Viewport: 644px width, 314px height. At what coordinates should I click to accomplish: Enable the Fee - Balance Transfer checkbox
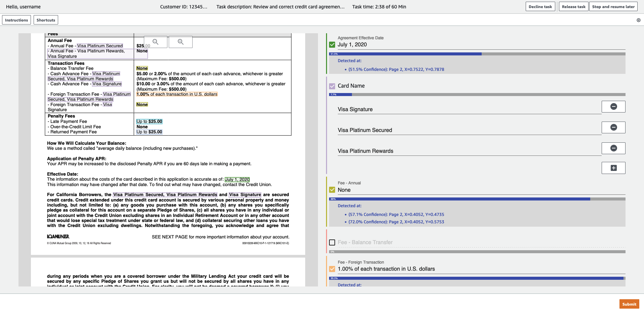click(x=332, y=242)
